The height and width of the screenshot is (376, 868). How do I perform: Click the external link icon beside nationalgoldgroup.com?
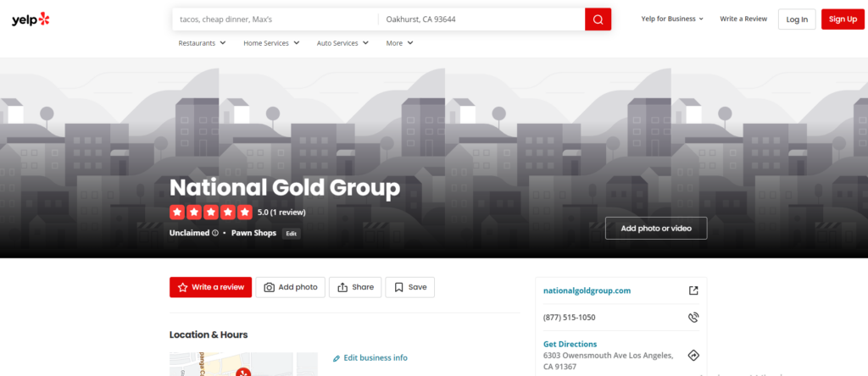coord(693,290)
